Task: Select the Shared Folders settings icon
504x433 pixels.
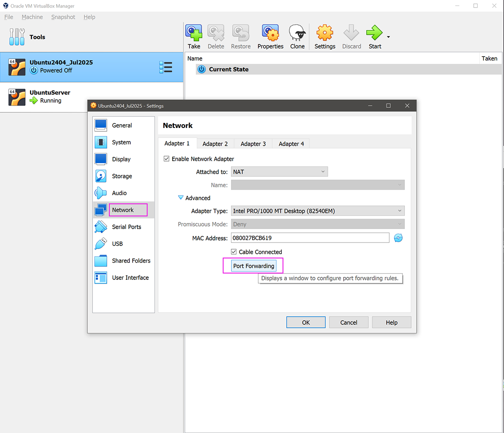Action: (x=101, y=261)
